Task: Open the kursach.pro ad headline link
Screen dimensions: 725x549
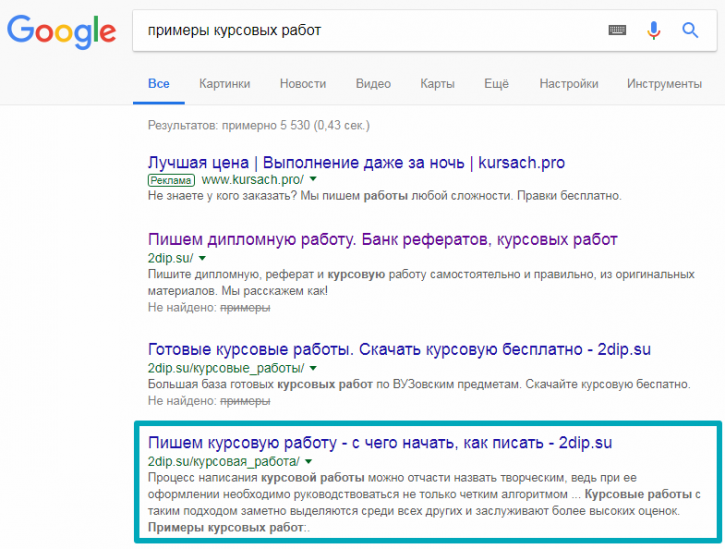Action: [356, 162]
